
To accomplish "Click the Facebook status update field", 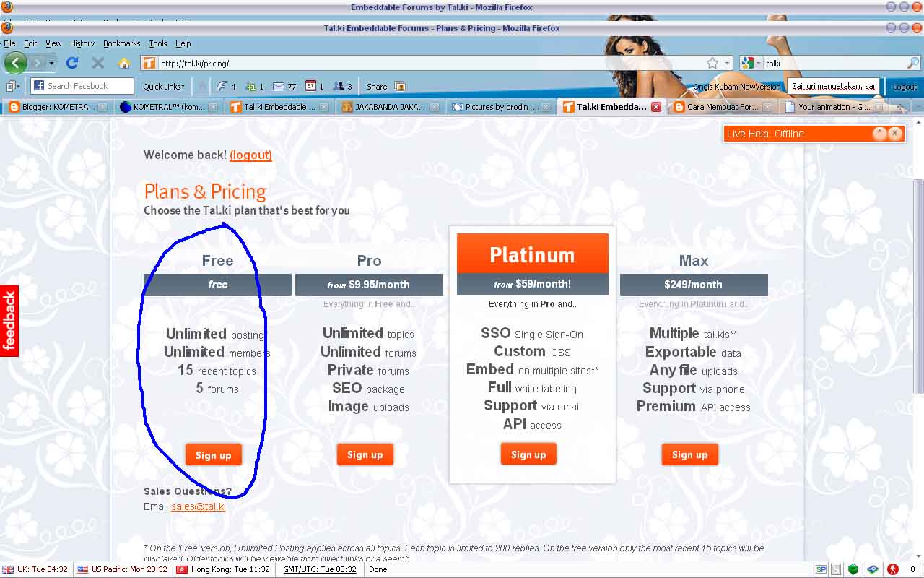I will pos(833,86).
